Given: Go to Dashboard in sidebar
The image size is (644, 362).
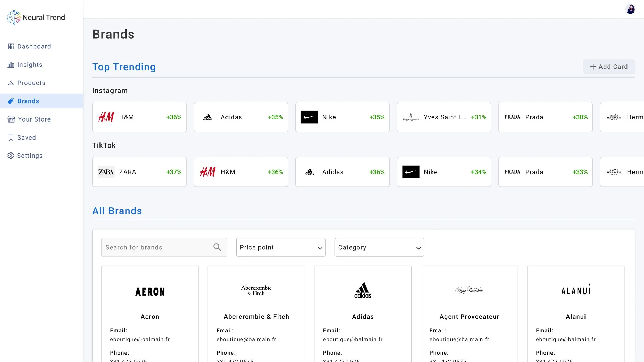Looking at the screenshot, I should click(x=34, y=46).
